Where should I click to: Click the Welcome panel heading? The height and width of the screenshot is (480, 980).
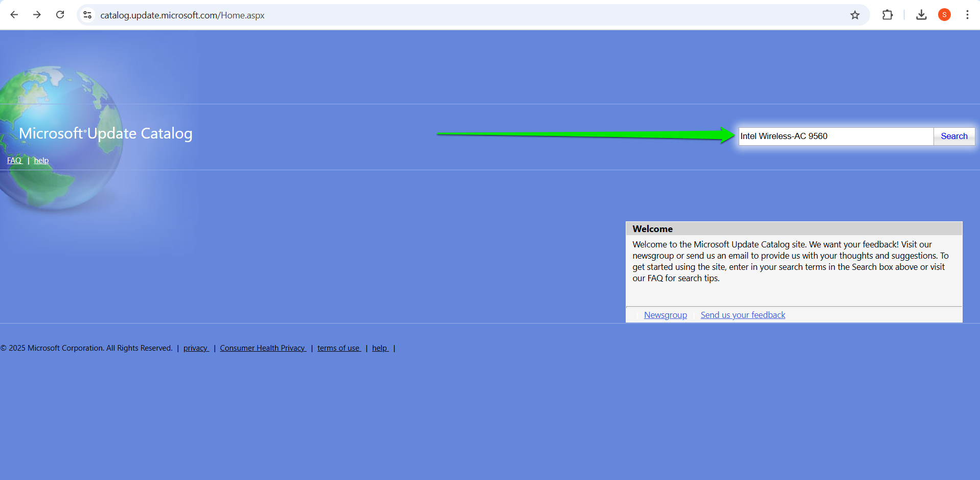[x=652, y=229]
